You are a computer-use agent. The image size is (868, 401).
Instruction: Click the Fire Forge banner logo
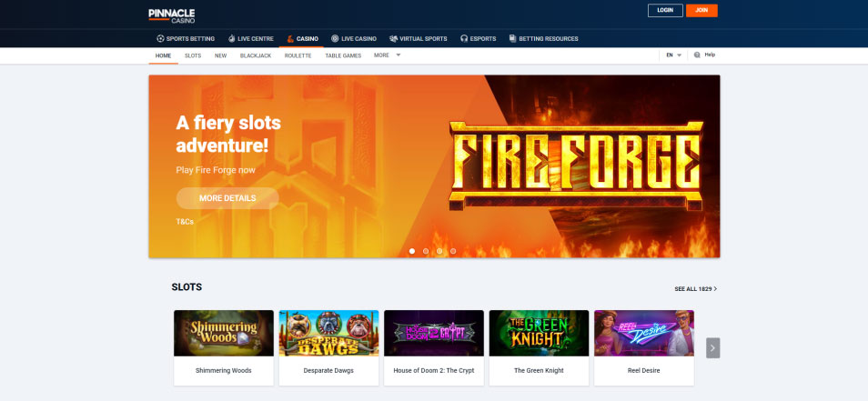pyautogui.click(x=576, y=165)
